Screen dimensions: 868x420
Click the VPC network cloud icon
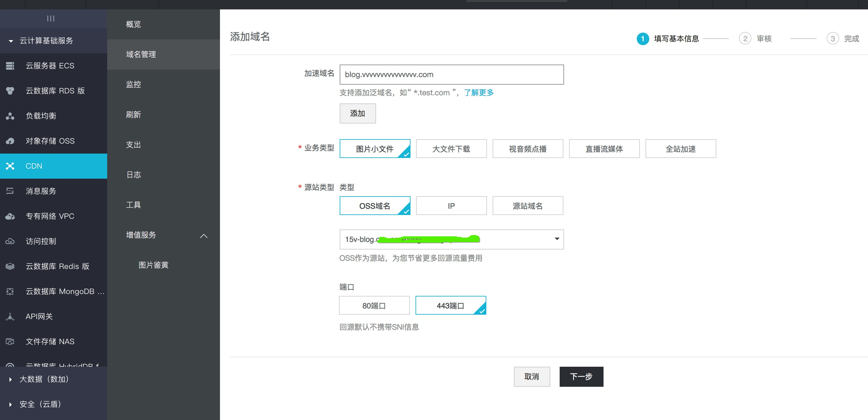tap(10, 216)
